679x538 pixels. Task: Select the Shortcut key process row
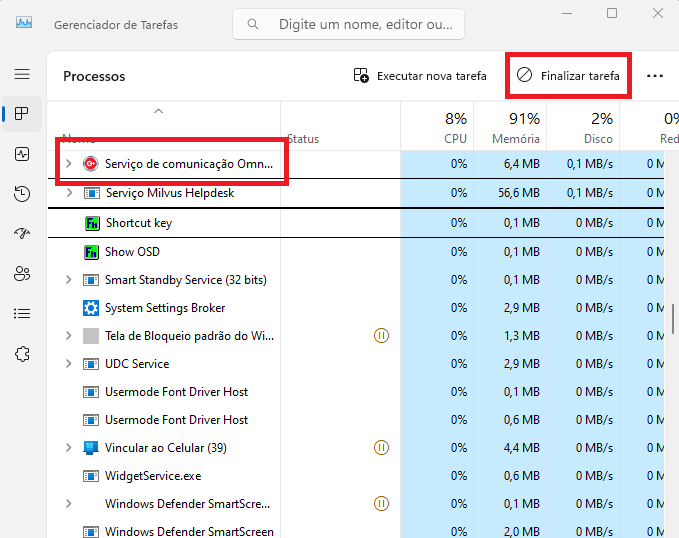coord(356,223)
